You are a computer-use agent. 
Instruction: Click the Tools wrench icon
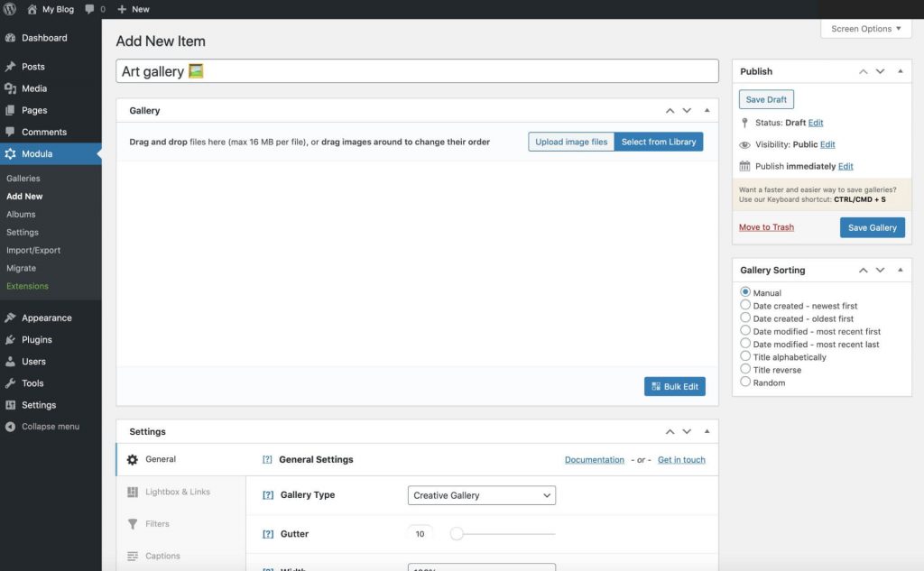click(10, 383)
